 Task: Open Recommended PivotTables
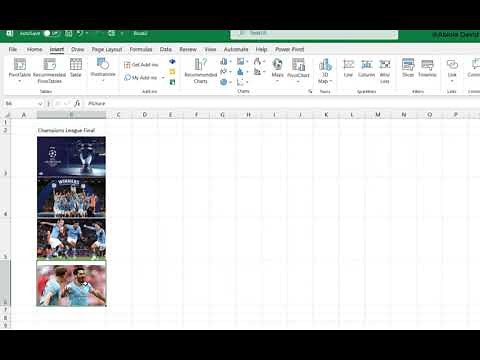coord(49,70)
